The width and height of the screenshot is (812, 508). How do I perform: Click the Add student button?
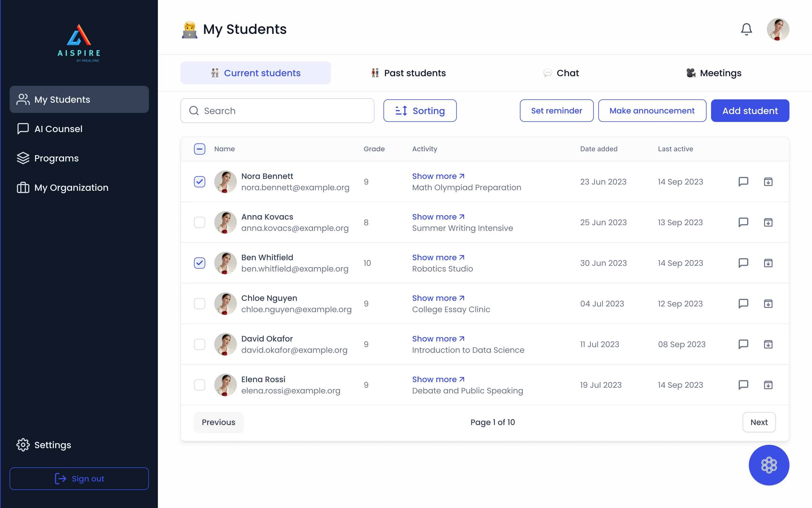point(750,111)
